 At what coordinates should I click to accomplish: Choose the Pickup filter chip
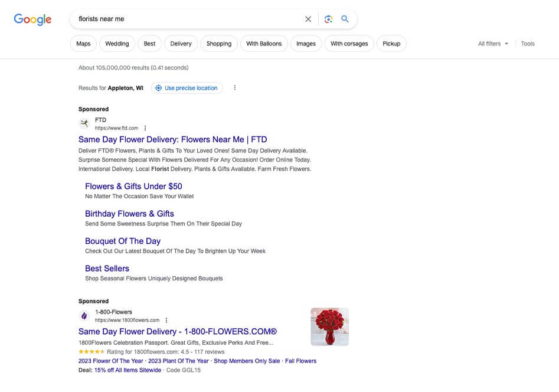pos(391,44)
